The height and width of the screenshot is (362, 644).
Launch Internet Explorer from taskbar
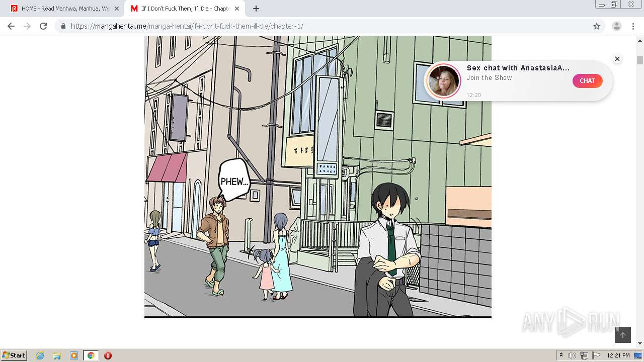(40, 355)
